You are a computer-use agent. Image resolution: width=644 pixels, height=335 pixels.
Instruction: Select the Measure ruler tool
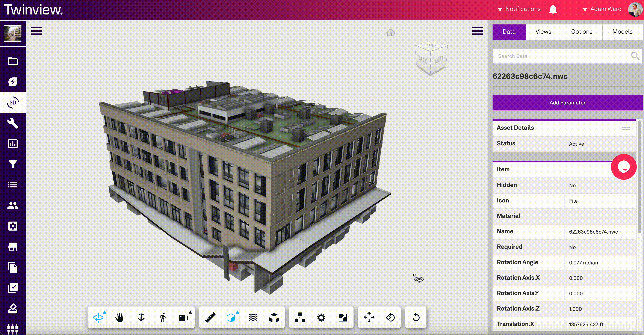click(210, 317)
